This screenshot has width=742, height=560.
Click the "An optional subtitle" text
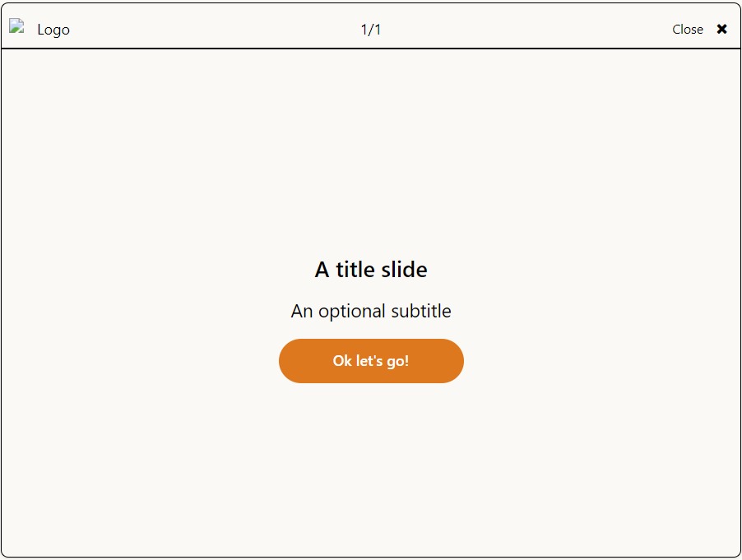point(371,311)
